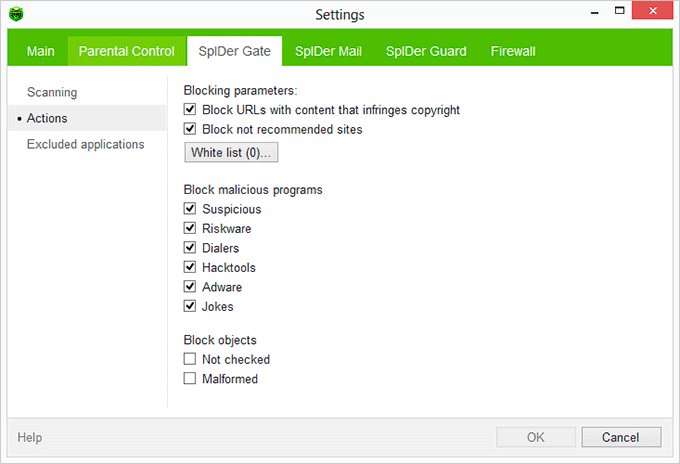Toggle Block not recommended sites checkbox
The height and width of the screenshot is (464, 680).
[x=190, y=129]
